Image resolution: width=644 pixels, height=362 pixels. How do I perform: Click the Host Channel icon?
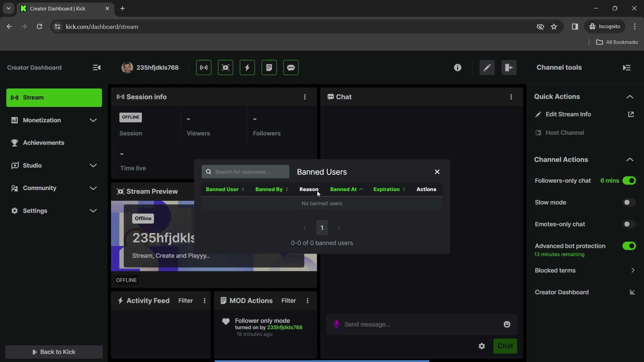pyautogui.click(x=538, y=133)
